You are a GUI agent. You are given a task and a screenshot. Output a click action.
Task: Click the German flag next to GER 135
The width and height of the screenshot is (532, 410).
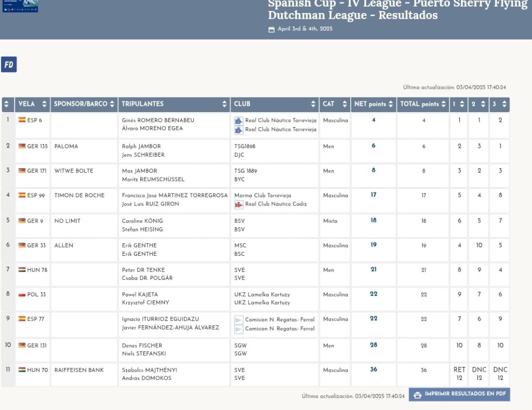pyautogui.click(x=22, y=146)
